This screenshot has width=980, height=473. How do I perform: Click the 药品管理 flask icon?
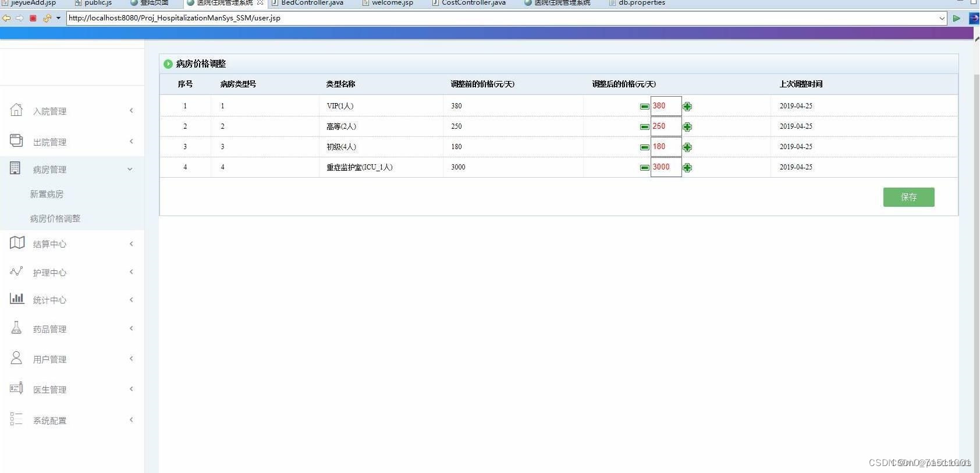tap(16, 328)
